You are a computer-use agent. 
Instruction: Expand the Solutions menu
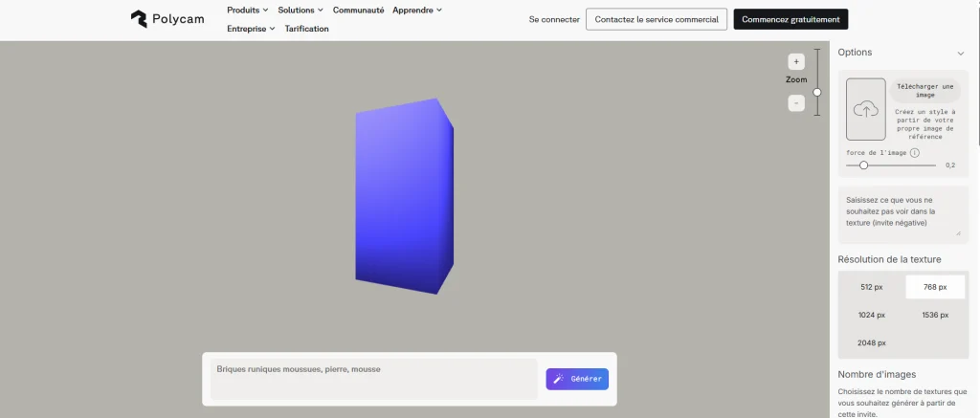coord(301,11)
